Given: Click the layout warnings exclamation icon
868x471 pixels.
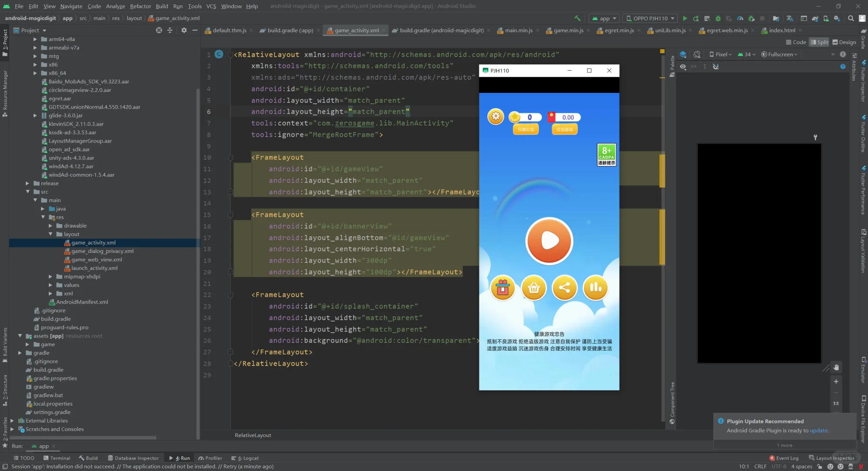Looking at the screenshot, I should 843,55.
